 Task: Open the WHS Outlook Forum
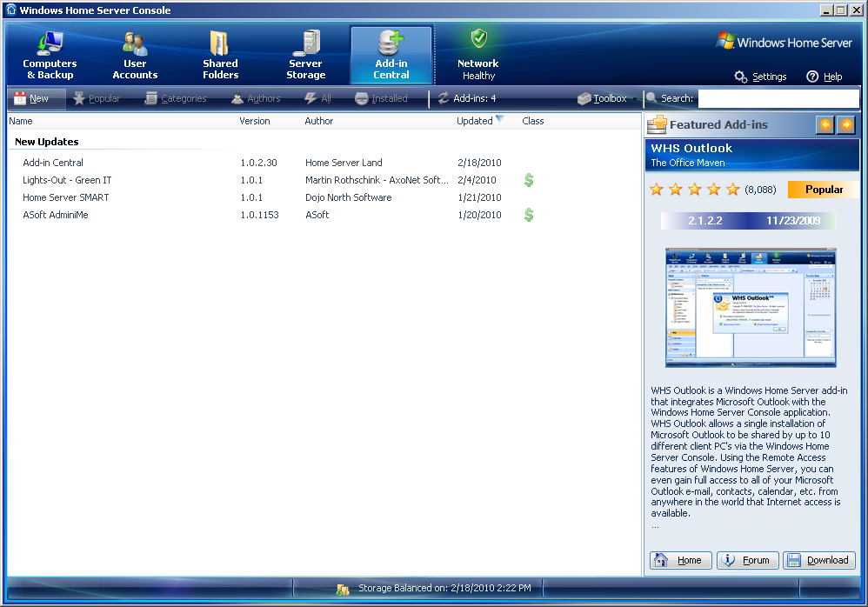[747, 561]
